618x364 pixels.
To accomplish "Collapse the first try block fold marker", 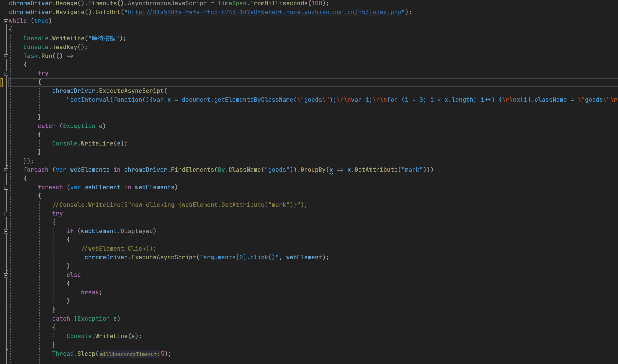I will (x=6, y=74).
